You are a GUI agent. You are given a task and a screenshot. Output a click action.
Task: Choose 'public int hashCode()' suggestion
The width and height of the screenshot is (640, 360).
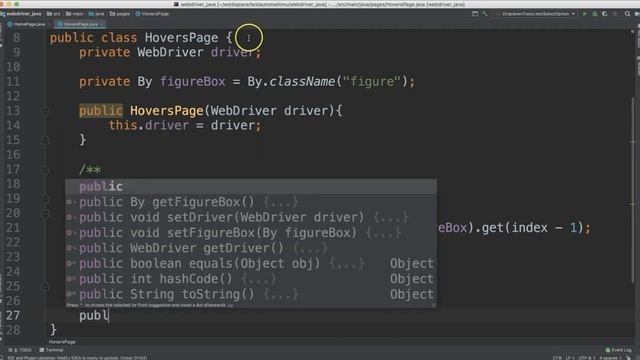coord(251,279)
